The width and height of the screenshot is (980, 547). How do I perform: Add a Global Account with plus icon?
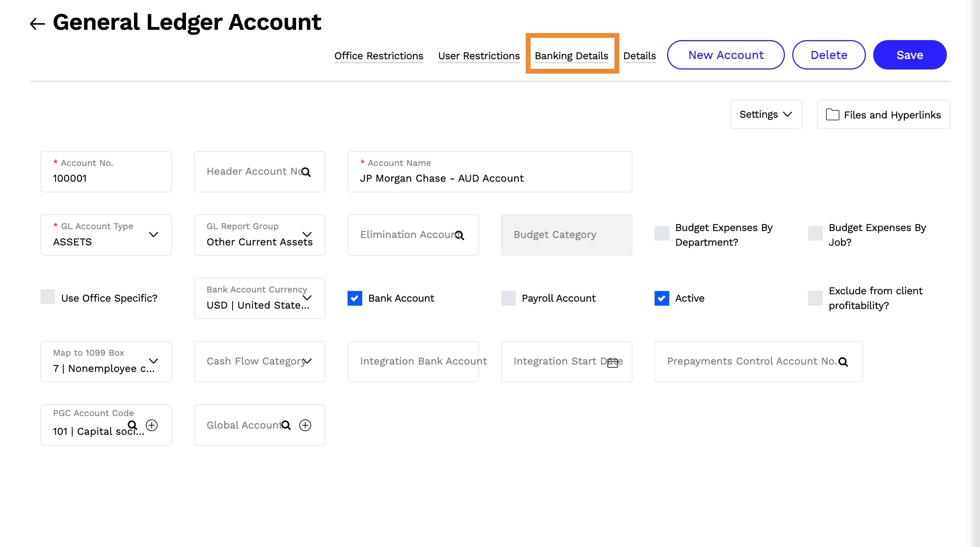[305, 425]
